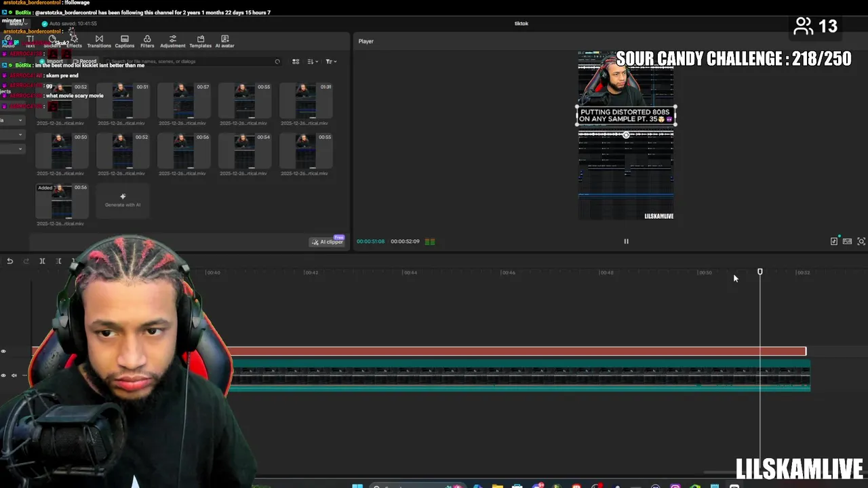Select the PUTTING DISTORTED 808S text overlay
The image size is (868, 488).
pos(626,115)
